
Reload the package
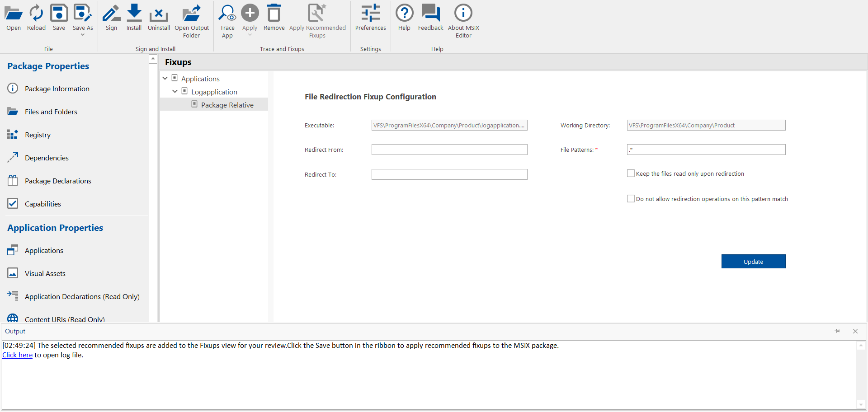36,14
